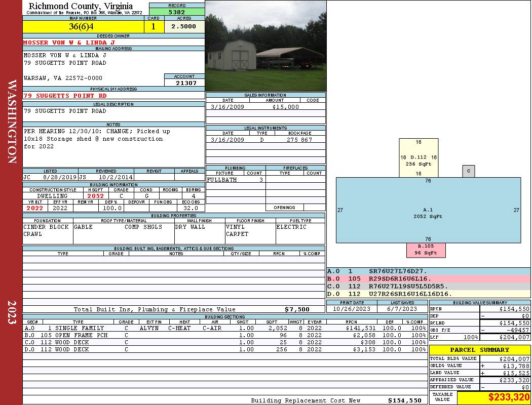Select the A.0 Single Family building section row
532x405 pixels.
point(224,328)
